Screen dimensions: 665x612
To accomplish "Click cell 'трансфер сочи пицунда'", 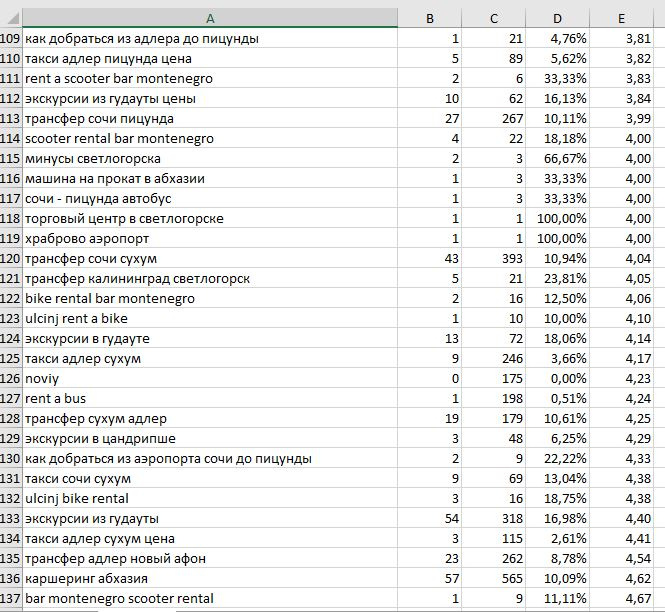I will pos(210,118).
